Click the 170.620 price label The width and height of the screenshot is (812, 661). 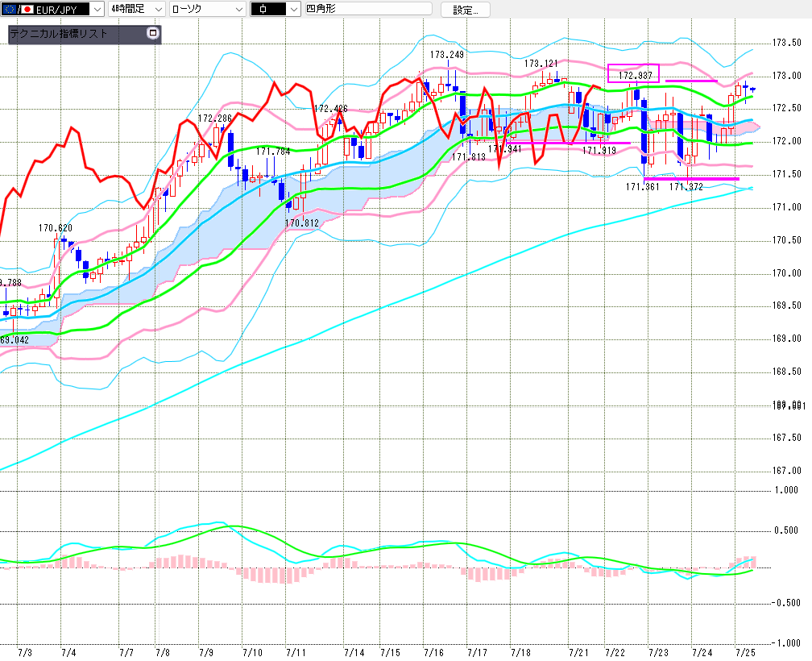point(56,228)
